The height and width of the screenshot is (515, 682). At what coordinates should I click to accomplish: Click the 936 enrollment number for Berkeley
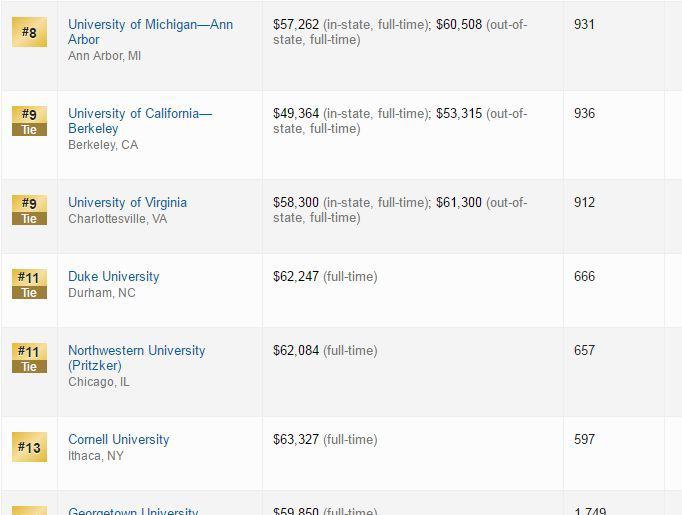pyautogui.click(x=584, y=113)
